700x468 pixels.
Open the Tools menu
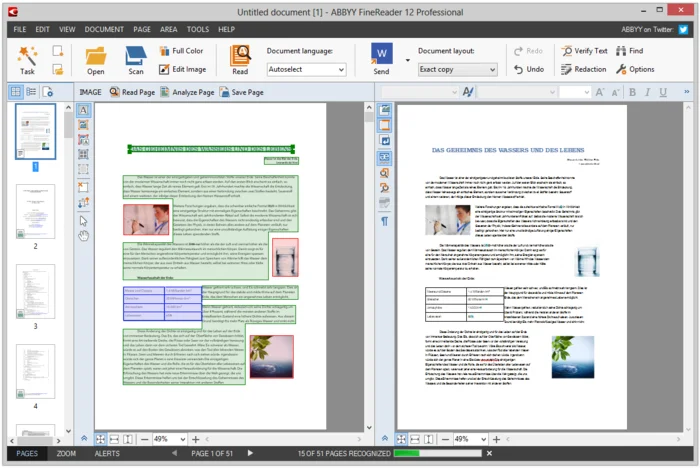pos(197,30)
